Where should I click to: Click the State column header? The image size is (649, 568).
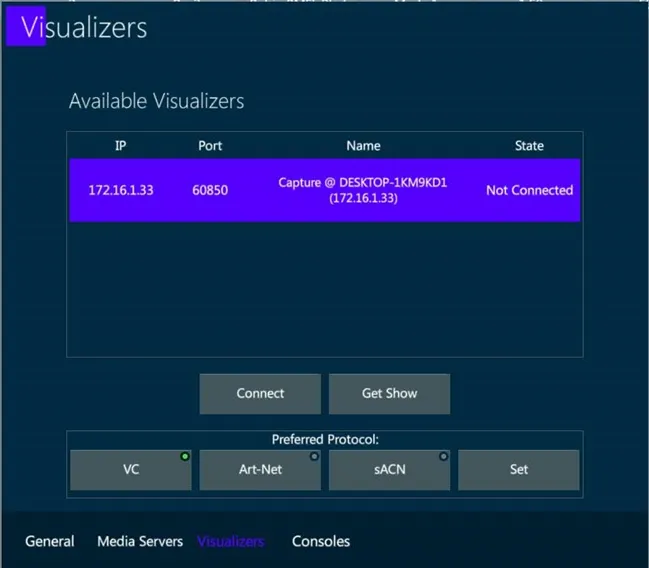(529, 146)
